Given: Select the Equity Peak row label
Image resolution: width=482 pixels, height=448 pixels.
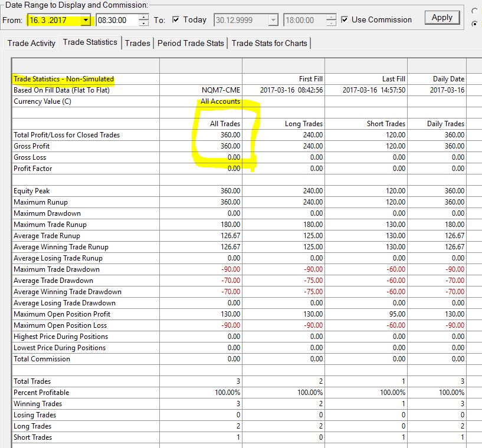Looking at the screenshot, I should coord(31,191).
